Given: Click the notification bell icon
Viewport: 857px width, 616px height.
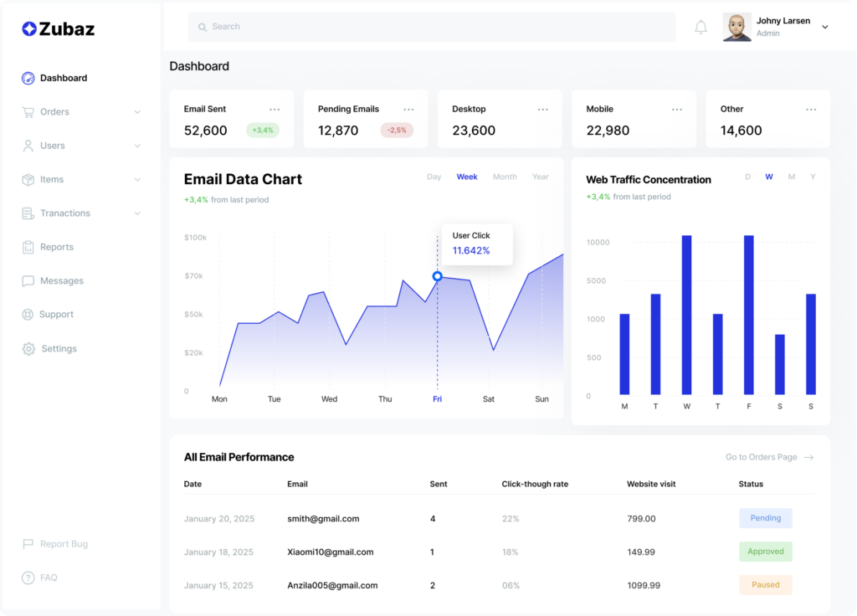Looking at the screenshot, I should pyautogui.click(x=701, y=28).
